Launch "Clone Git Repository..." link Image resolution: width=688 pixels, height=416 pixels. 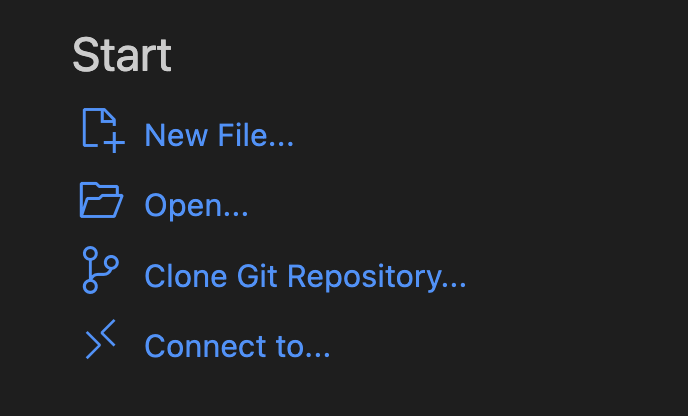[305, 276]
